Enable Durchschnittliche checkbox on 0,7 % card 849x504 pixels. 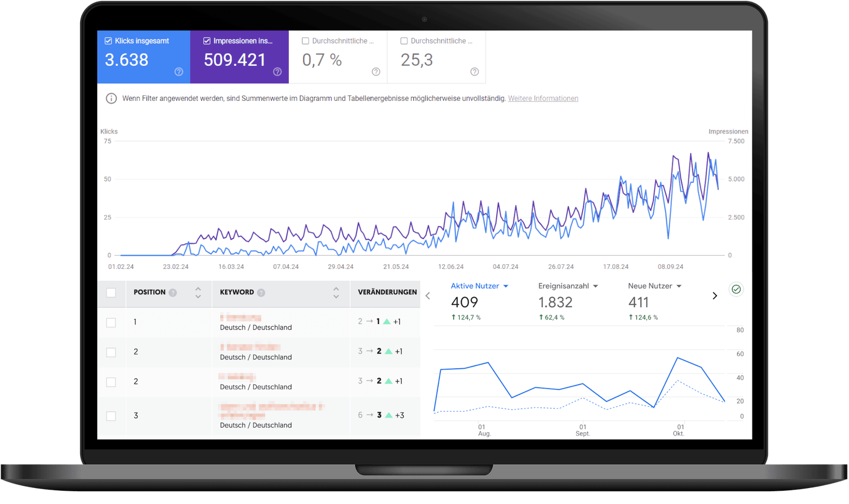click(306, 41)
